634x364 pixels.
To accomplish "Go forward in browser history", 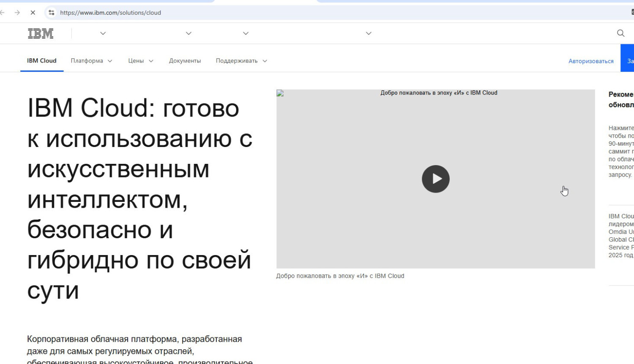I will click(17, 13).
